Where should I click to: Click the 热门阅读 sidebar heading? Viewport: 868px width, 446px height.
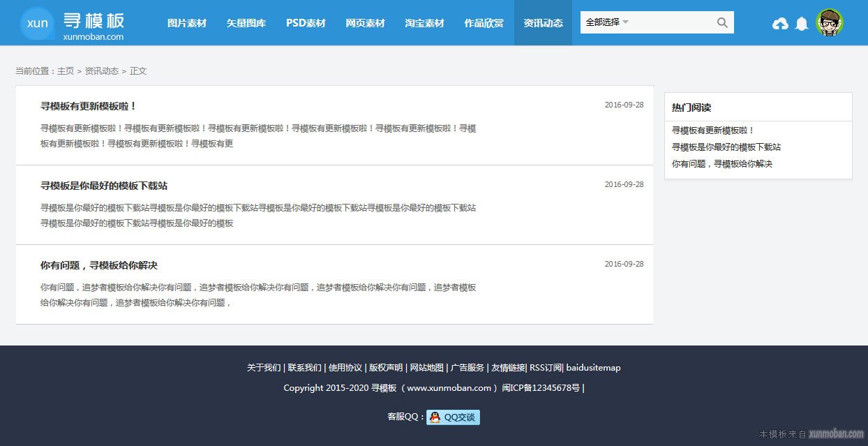click(x=691, y=107)
